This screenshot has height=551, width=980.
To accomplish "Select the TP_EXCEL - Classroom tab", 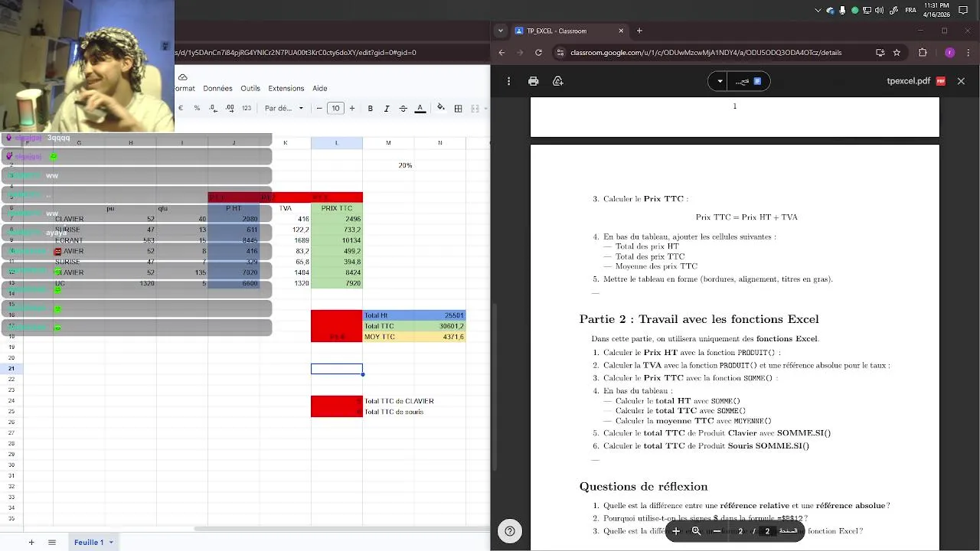I will tap(570, 31).
